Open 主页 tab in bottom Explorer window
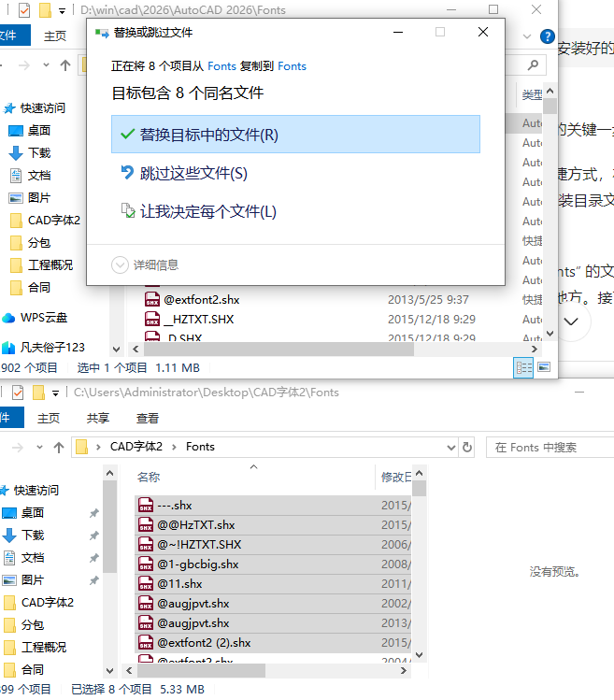The width and height of the screenshot is (614, 700). tap(49, 419)
